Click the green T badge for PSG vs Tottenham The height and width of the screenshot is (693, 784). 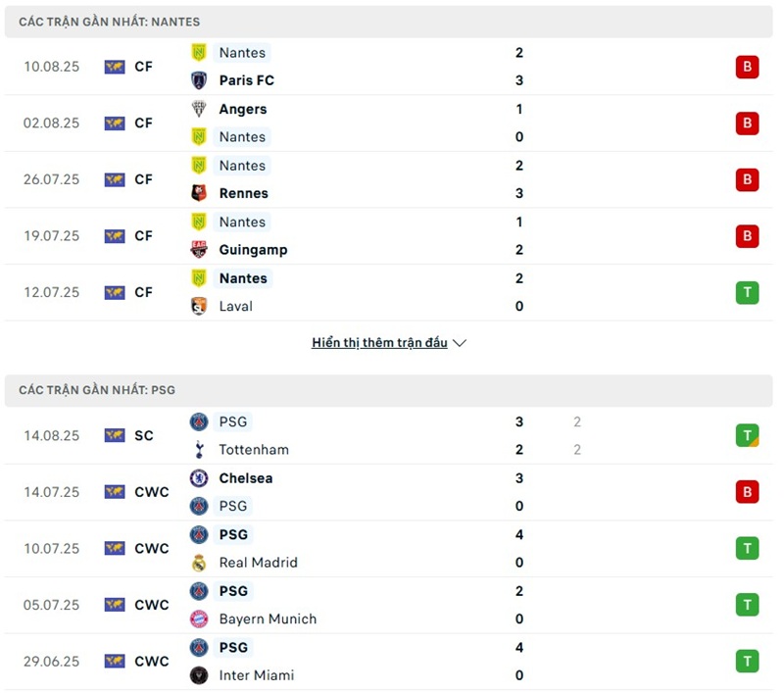click(x=747, y=435)
